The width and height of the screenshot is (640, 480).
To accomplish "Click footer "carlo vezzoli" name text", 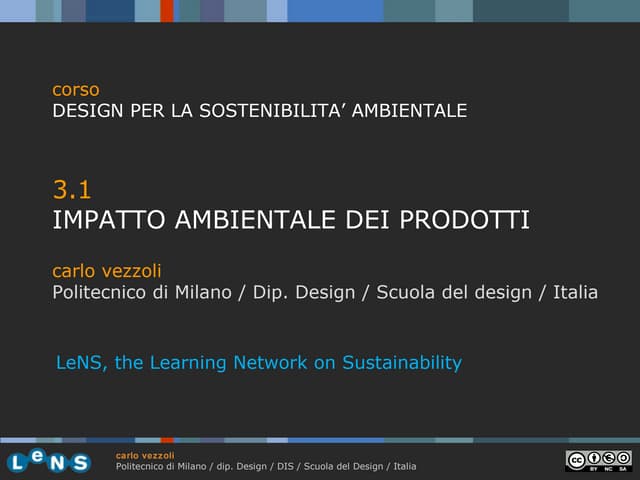I will pyautogui.click(x=145, y=456).
